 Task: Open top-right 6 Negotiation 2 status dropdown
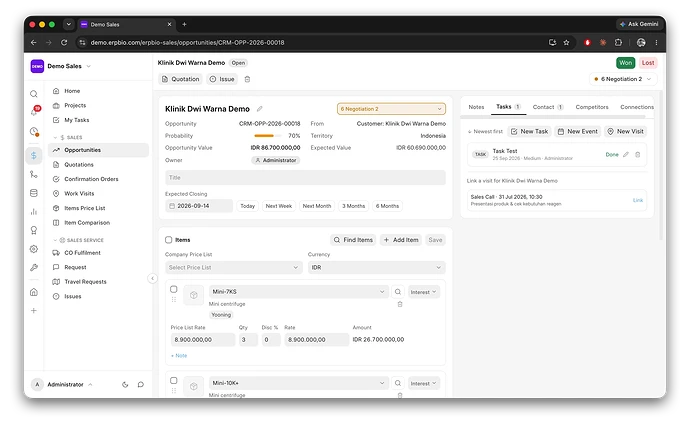[x=623, y=79]
